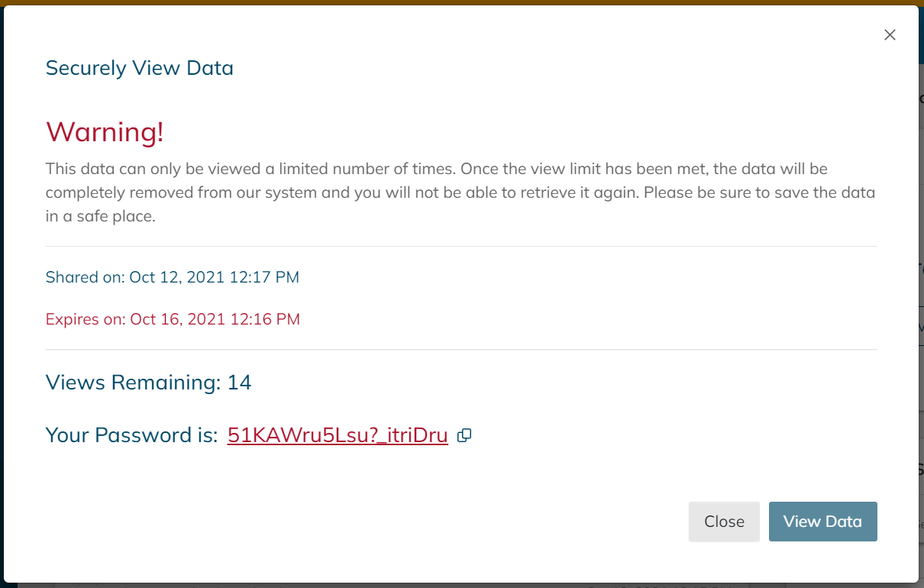This screenshot has width=924, height=588.
Task: Click the warning description paragraph
Action: 458,192
